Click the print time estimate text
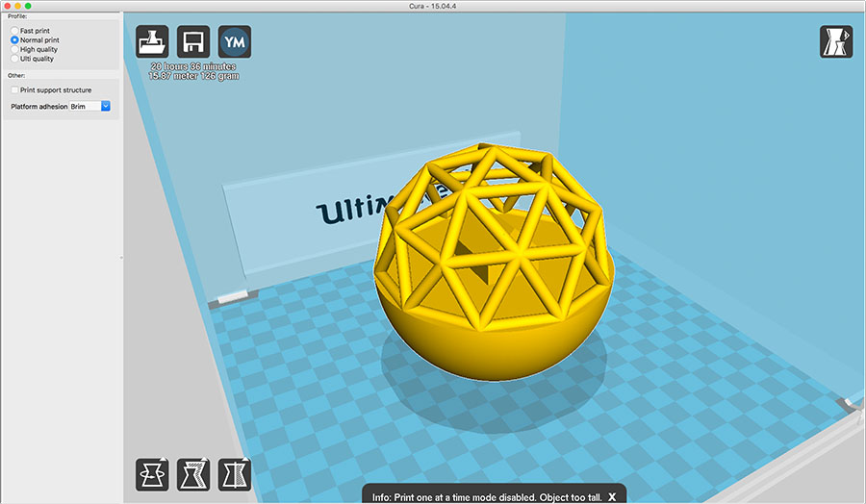The image size is (866, 504). [x=193, y=66]
